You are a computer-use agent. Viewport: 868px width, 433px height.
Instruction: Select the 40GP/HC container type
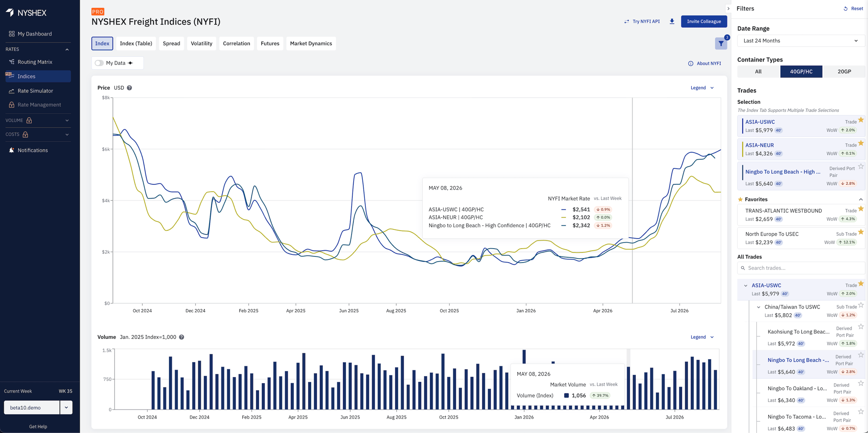pos(801,72)
